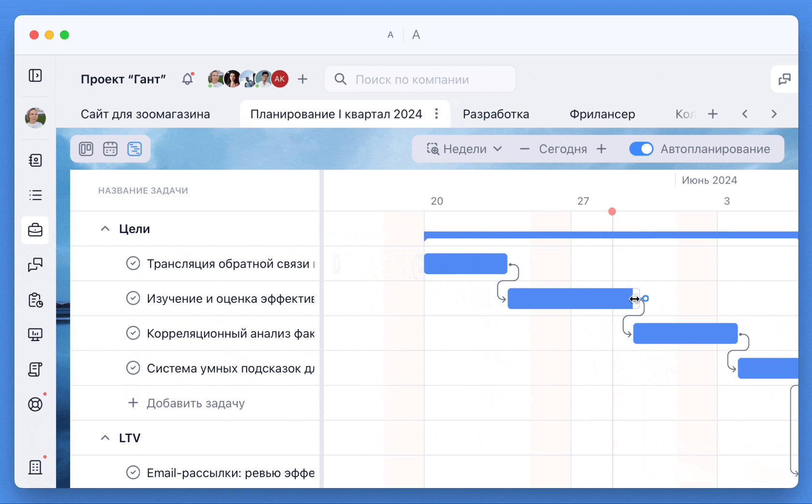Check off Корреляционный анализ task
812x504 pixels.
point(133,333)
